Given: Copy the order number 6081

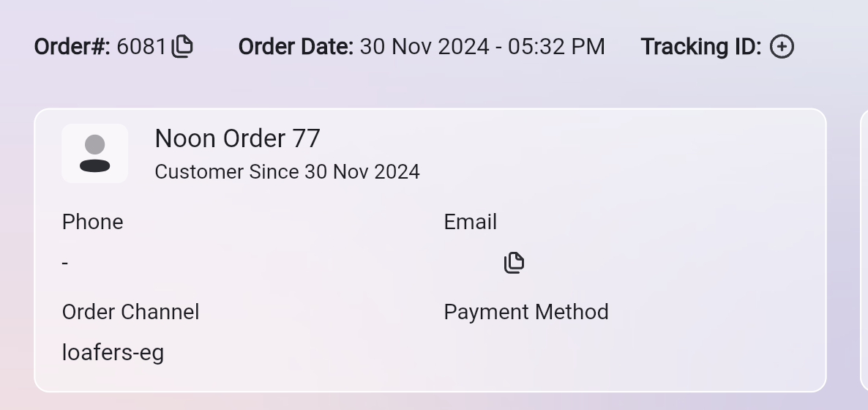Looking at the screenshot, I should click(182, 47).
